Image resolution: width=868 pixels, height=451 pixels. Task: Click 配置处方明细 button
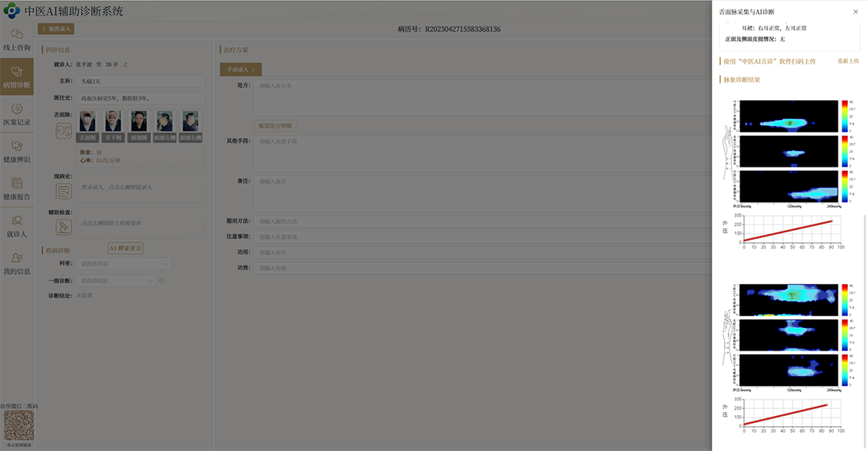(x=275, y=125)
